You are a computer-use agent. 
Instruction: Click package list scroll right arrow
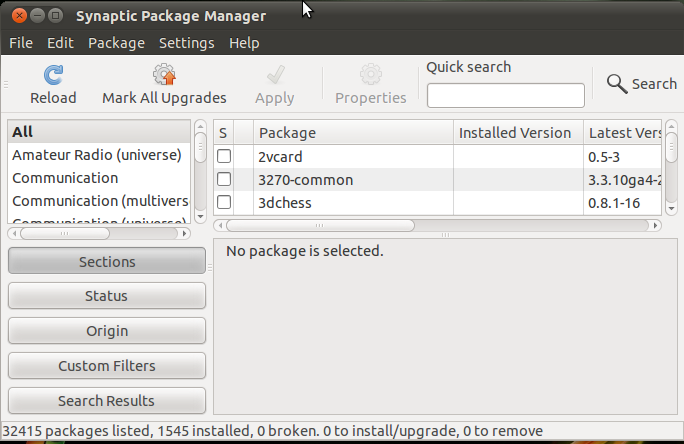click(655, 225)
